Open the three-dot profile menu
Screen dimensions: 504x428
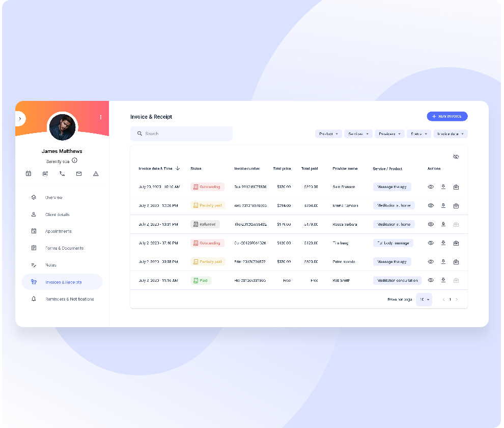pos(101,117)
